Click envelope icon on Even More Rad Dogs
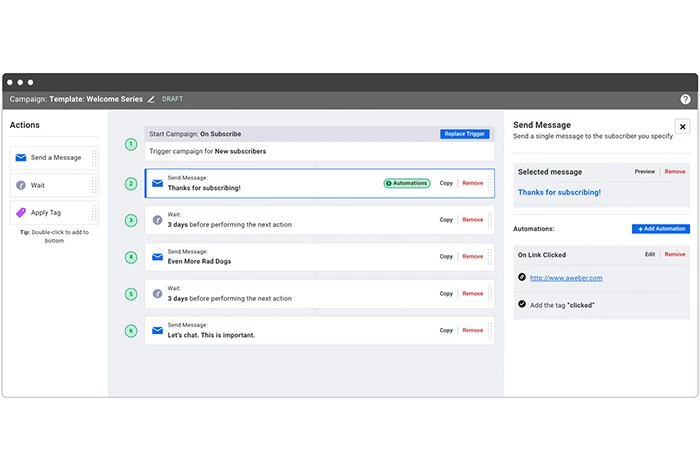The width and height of the screenshot is (700, 470). [157, 257]
